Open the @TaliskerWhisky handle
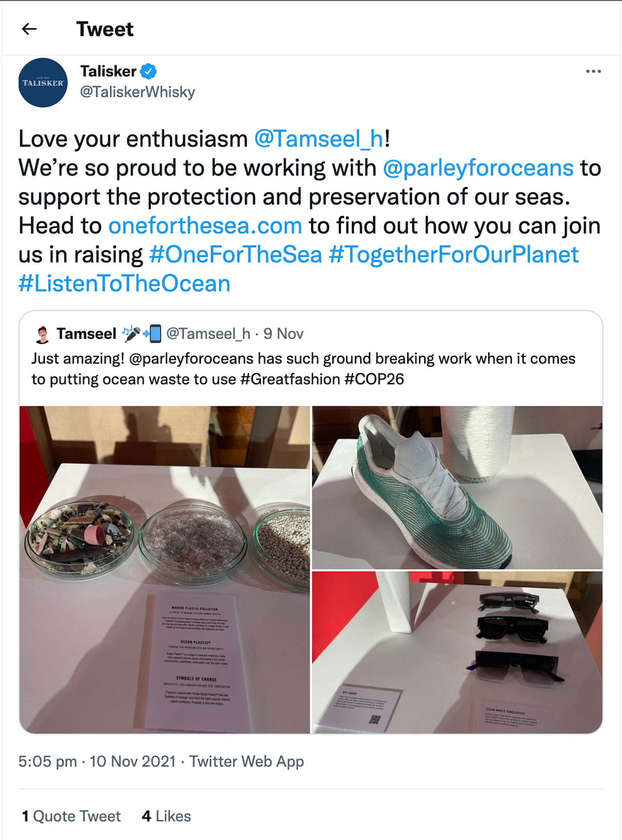This screenshot has width=622, height=840. pos(137,92)
